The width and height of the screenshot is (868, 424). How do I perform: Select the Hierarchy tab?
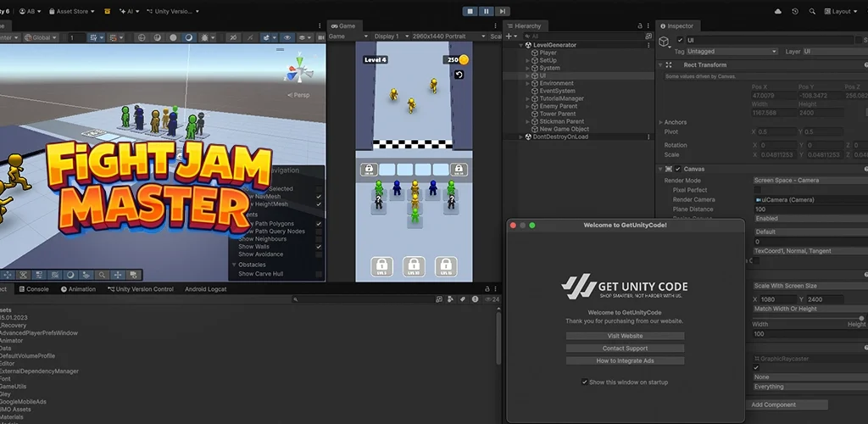pos(524,26)
